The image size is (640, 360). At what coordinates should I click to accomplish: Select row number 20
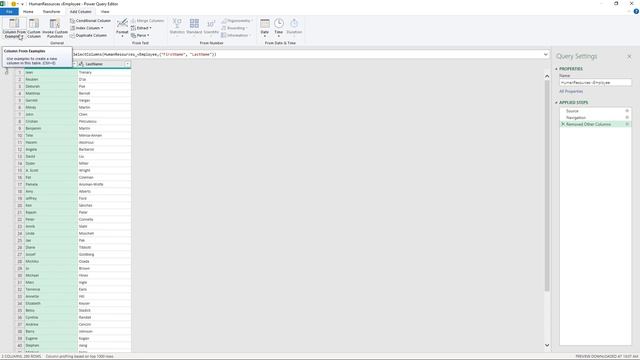click(x=20, y=205)
